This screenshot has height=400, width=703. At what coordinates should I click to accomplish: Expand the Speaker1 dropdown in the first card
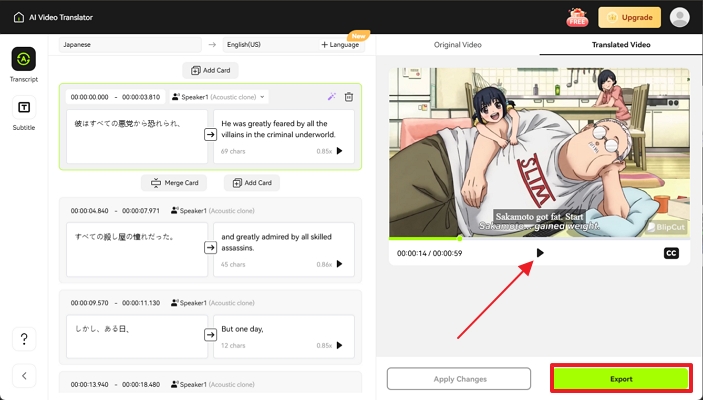[x=219, y=97]
